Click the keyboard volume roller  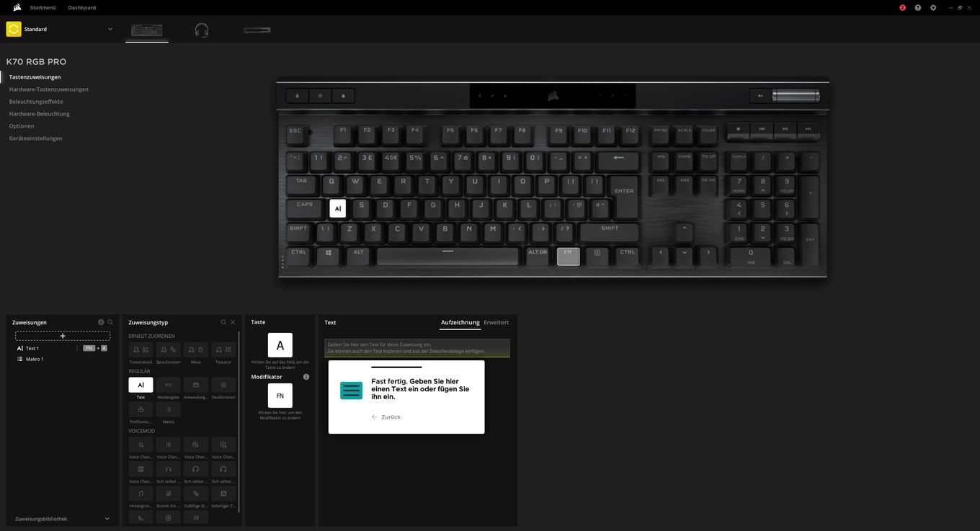pyautogui.click(x=796, y=96)
